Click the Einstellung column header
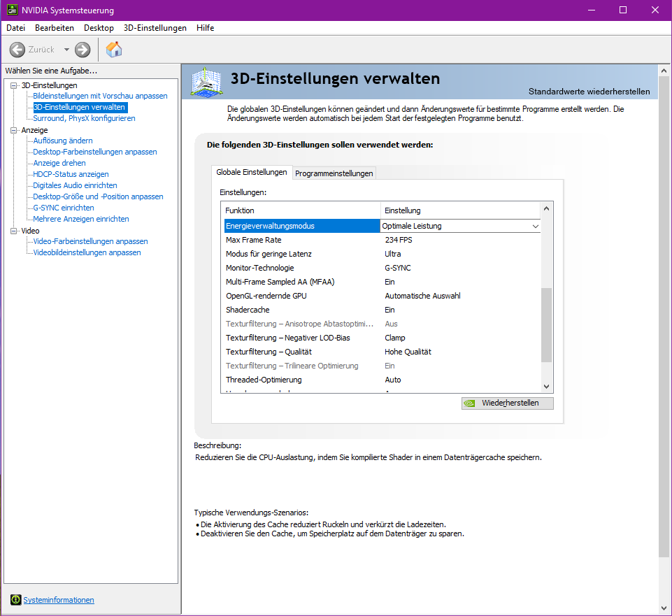This screenshot has width=672, height=616. pos(461,210)
